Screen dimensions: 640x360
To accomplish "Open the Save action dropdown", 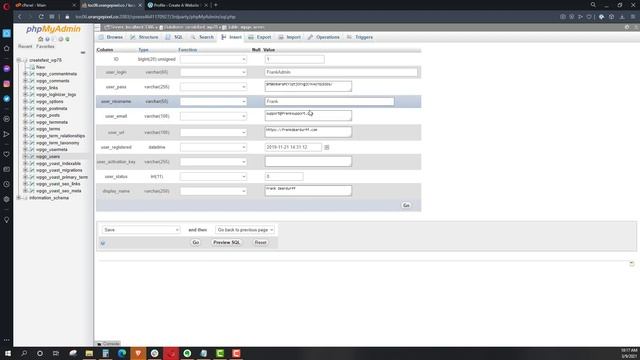I will coord(141,230).
